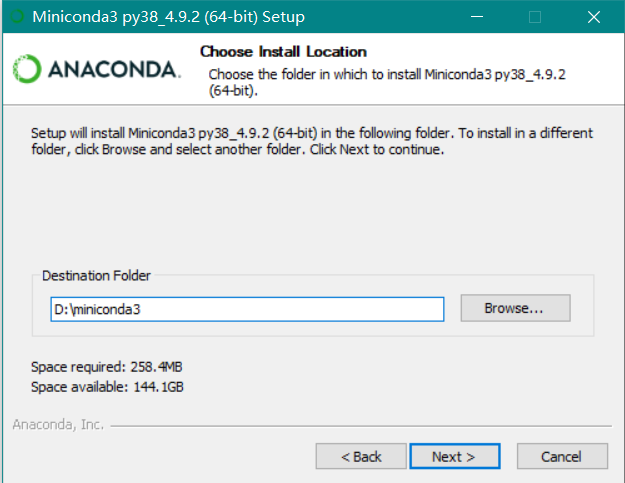Viewport: 625px width, 483px height.
Task: Click the 'Anaconda, Inc.' footer text
Action: point(58,425)
